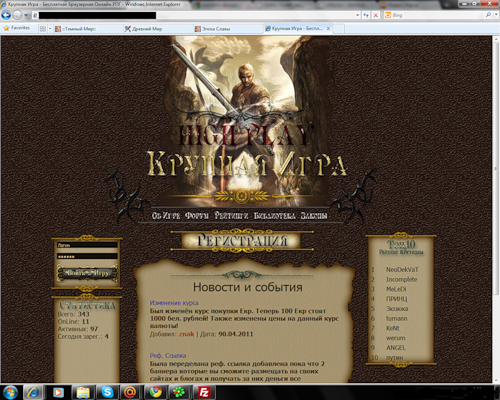Open a new blank tab
The height and width of the screenshot is (400, 500).
(339, 29)
